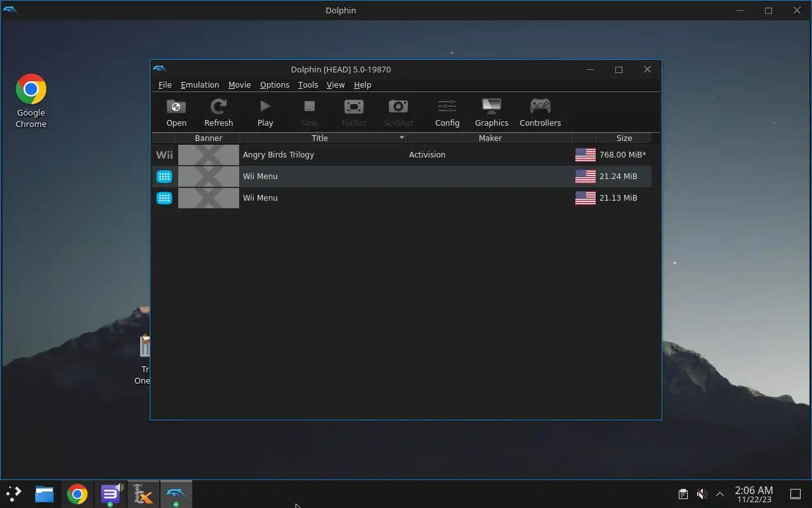The height and width of the screenshot is (508, 812).
Task: Click the channel icon of 21.13 MiB Wii Menu
Action: pos(164,198)
